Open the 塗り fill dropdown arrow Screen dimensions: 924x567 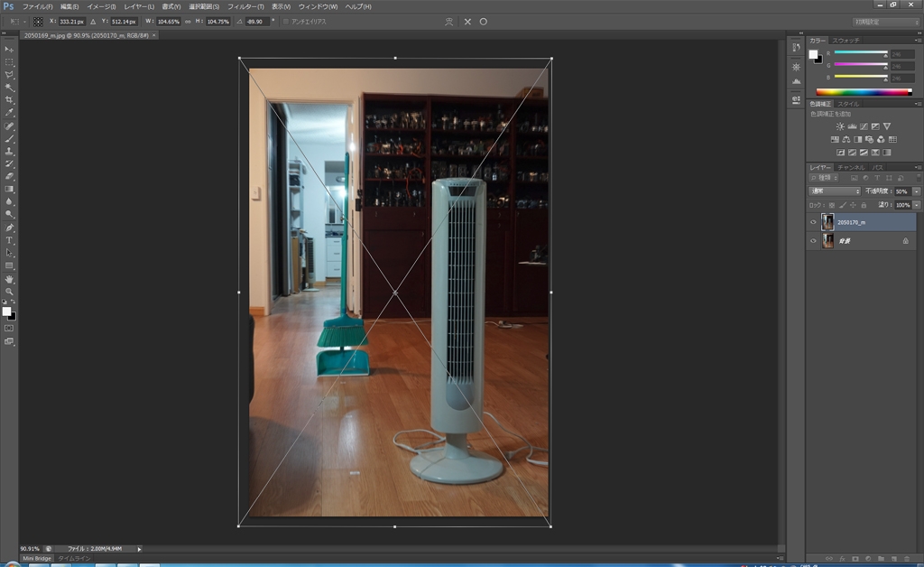(x=917, y=205)
